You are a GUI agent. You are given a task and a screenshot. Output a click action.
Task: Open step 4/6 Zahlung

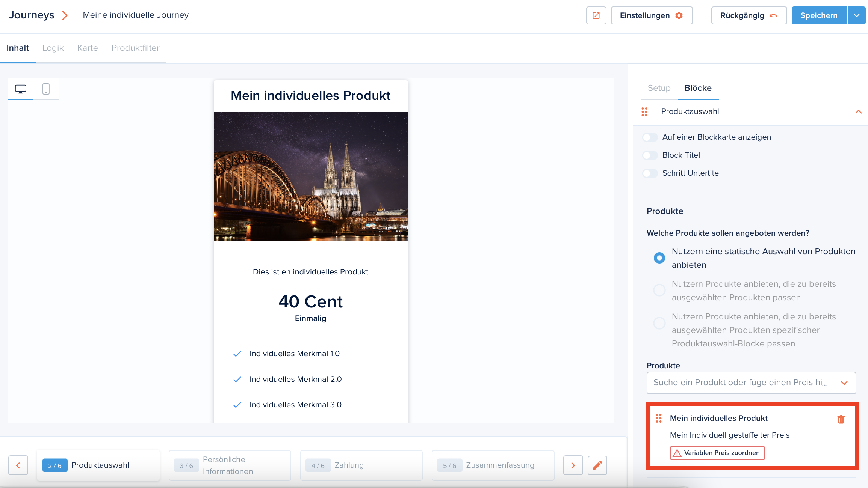pos(361,465)
